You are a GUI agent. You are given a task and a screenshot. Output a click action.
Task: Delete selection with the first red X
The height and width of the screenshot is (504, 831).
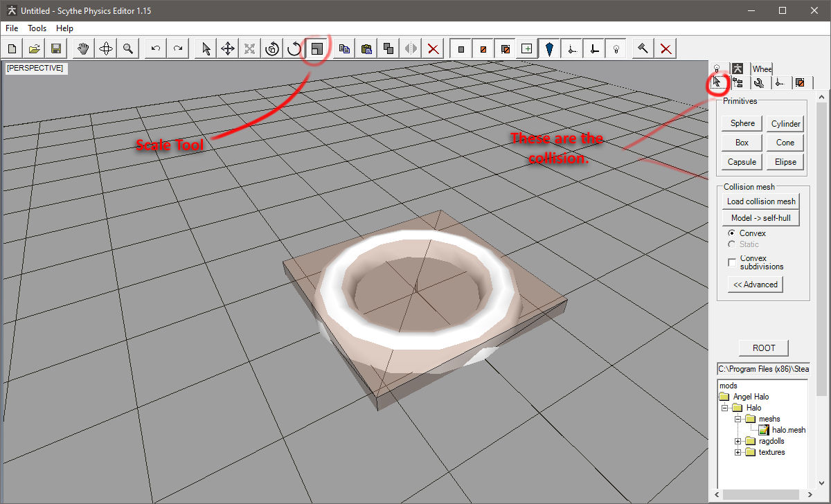coord(433,48)
